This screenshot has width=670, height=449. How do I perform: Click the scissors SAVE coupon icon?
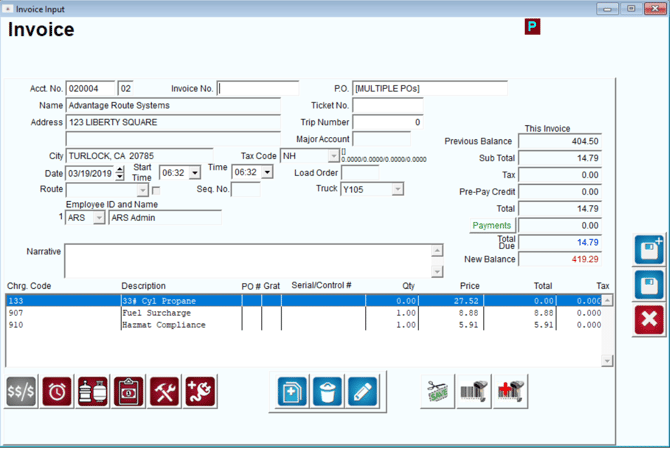coord(438,391)
